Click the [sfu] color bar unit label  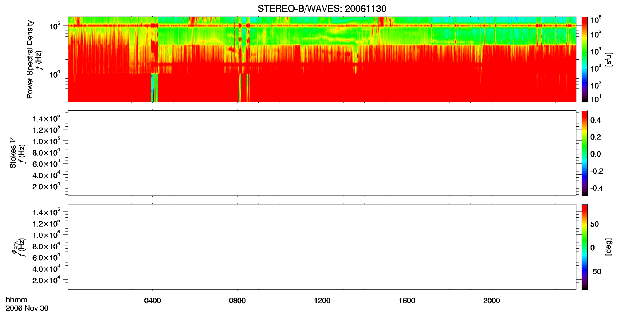click(609, 59)
